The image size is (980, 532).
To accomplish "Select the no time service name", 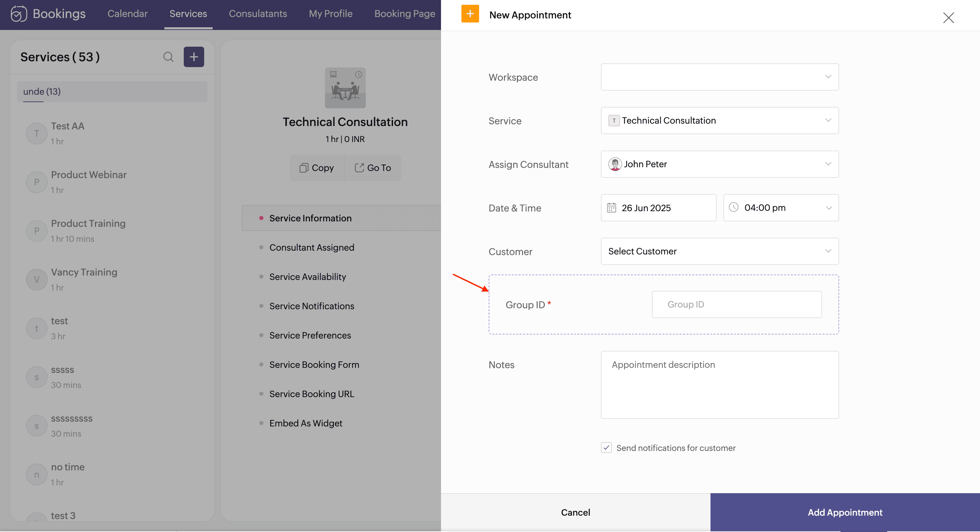I will pyautogui.click(x=68, y=467).
